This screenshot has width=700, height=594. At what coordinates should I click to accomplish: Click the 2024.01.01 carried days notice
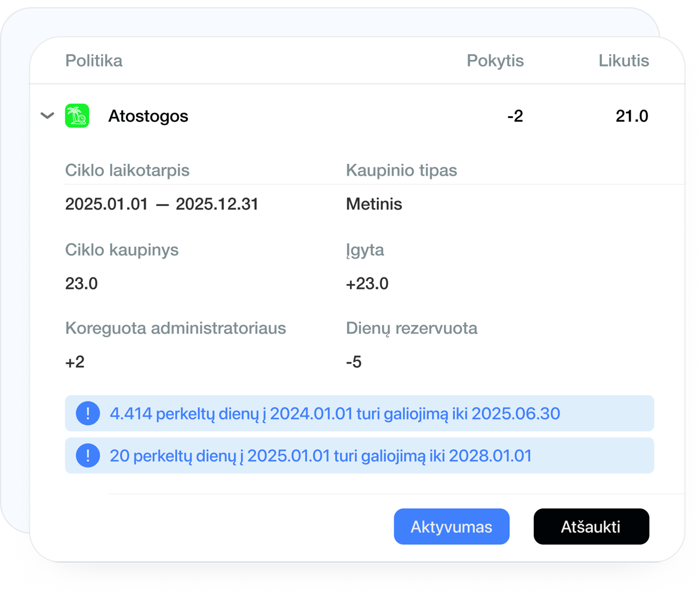[x=334, y=413]
